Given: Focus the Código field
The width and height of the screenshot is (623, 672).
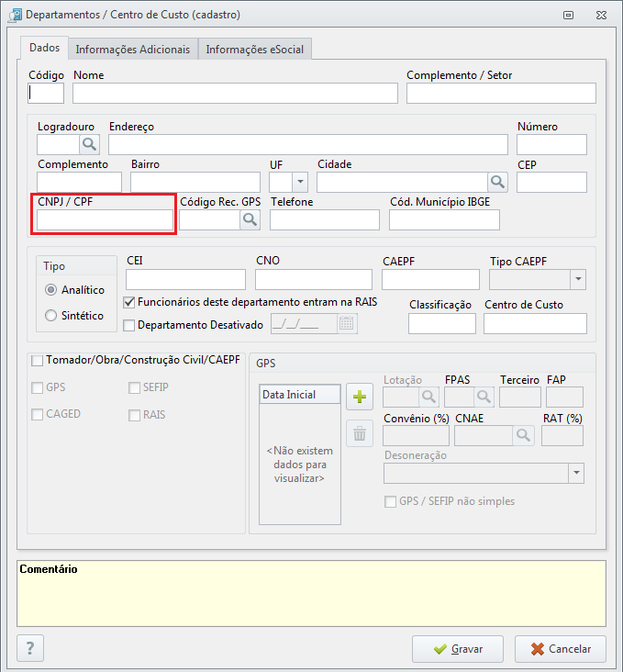Looking at the screenshot, I should tap(46, 93).
